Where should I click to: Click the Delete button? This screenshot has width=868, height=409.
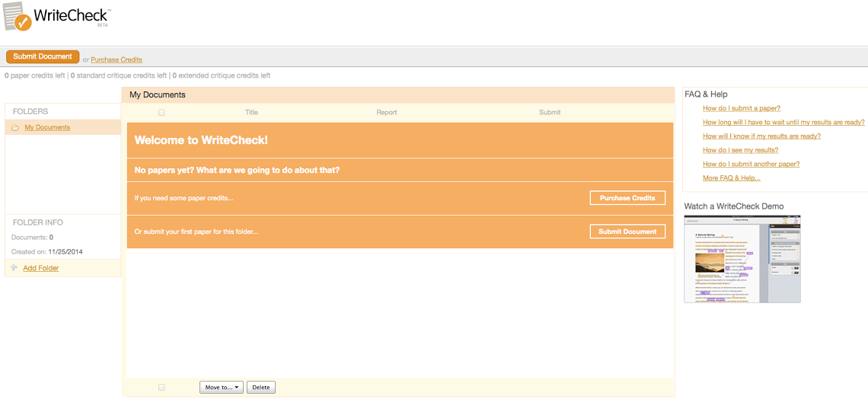(260, 388)
